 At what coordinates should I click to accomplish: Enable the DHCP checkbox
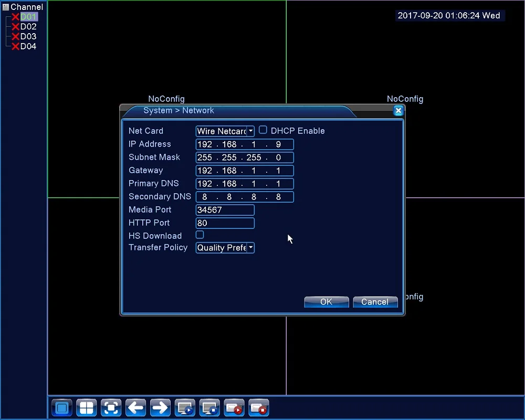tap(263, 130)
